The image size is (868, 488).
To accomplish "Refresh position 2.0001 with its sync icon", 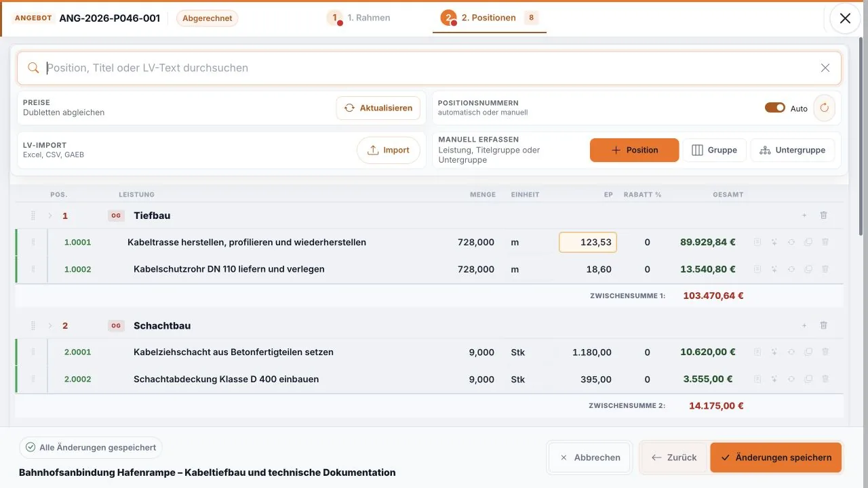I will (791, 352).
